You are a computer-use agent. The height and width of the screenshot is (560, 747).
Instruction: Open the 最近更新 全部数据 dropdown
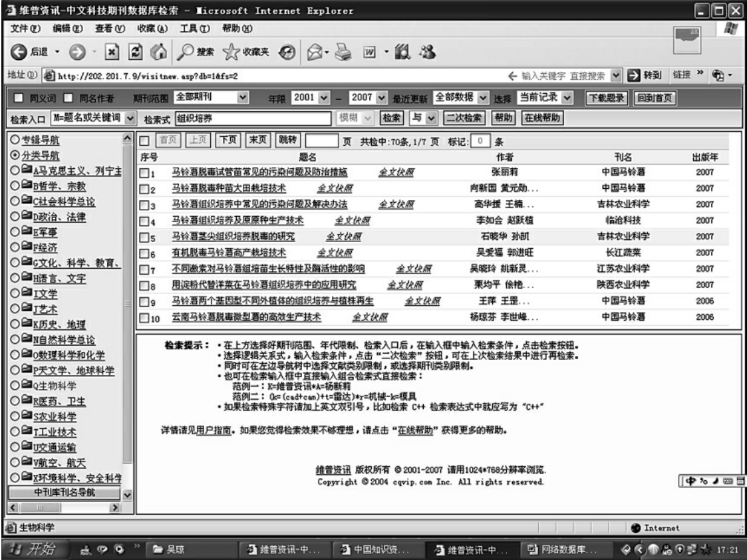483,98
